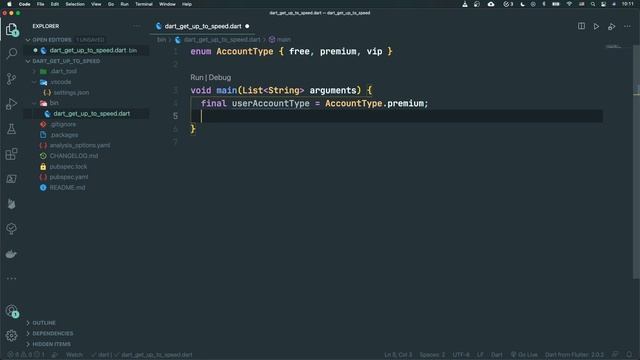Screen dimensions: 640x360
Task: Open the File menu
Action: tap(40, 4)
